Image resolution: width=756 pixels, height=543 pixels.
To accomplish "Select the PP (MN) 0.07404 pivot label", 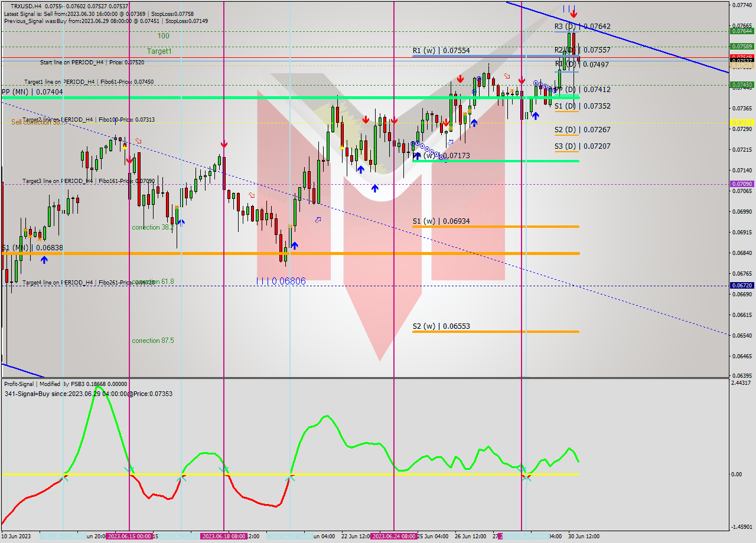I will pos(32,92).
